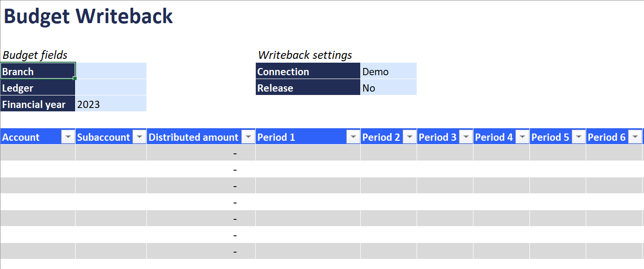This screenshot has width=644, height=269.
Task: Open the Period 2 filter dropdown
Action: (x=409, y=137)
